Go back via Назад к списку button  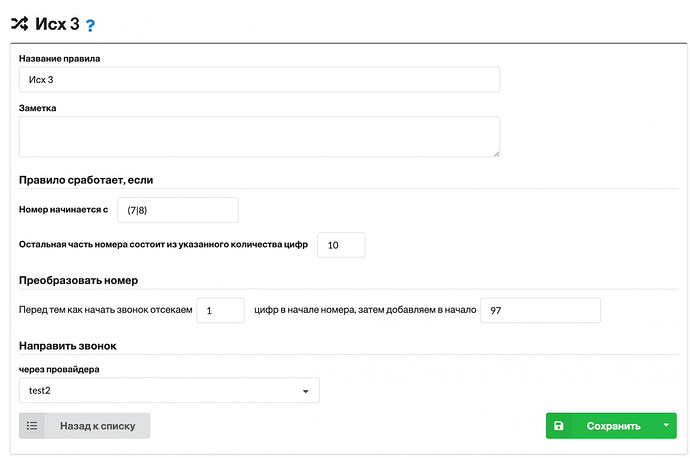coord(84,425)
